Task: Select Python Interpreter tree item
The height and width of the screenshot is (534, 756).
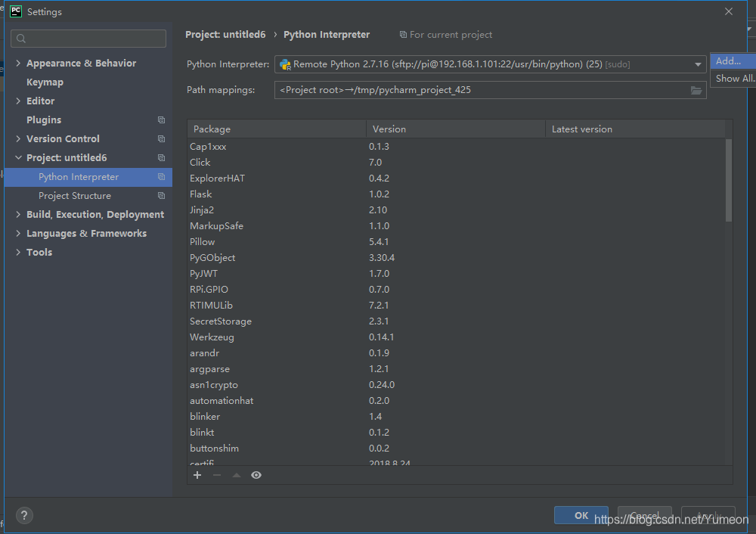Action: (88, 177)
